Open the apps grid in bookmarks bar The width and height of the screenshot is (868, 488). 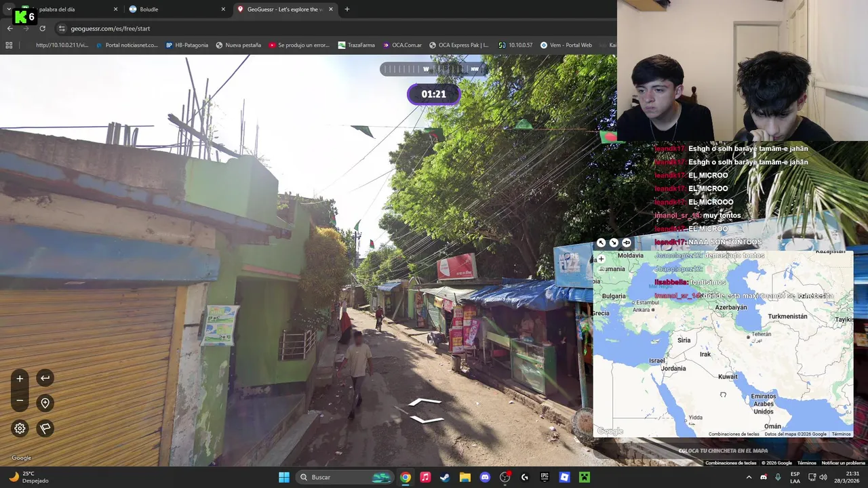tap(9, 45)
